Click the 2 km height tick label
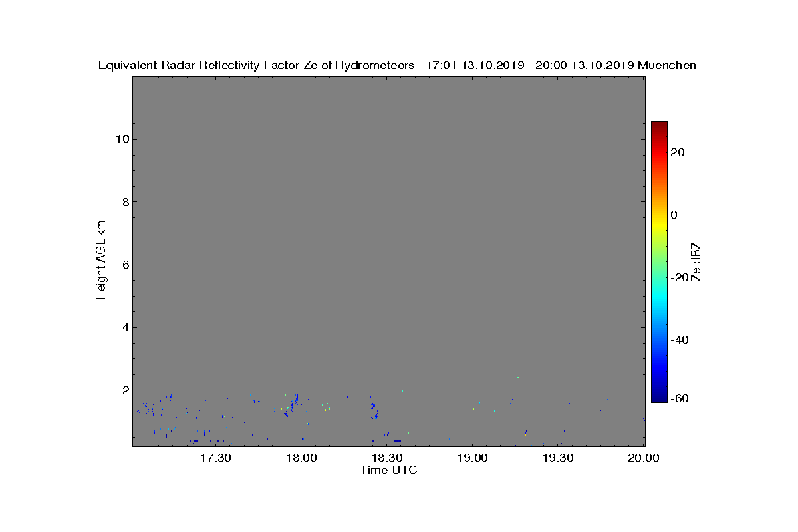798x532 pixels. 124,390
